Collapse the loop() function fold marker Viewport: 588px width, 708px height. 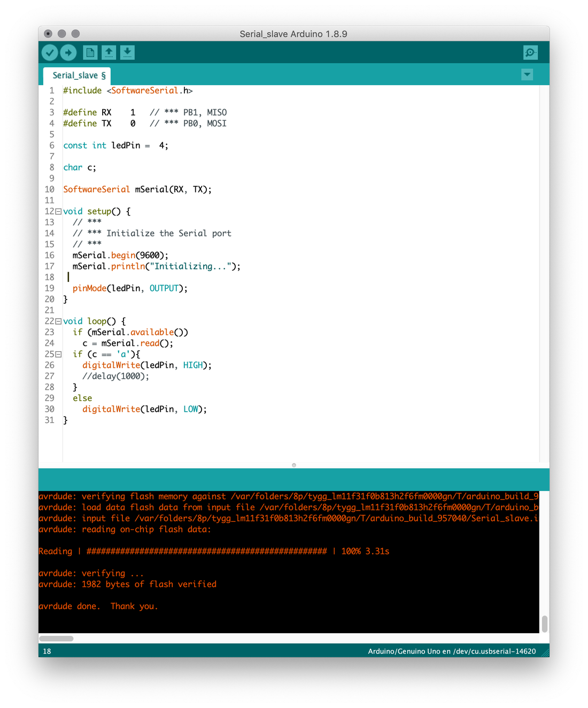coord(58,321)
